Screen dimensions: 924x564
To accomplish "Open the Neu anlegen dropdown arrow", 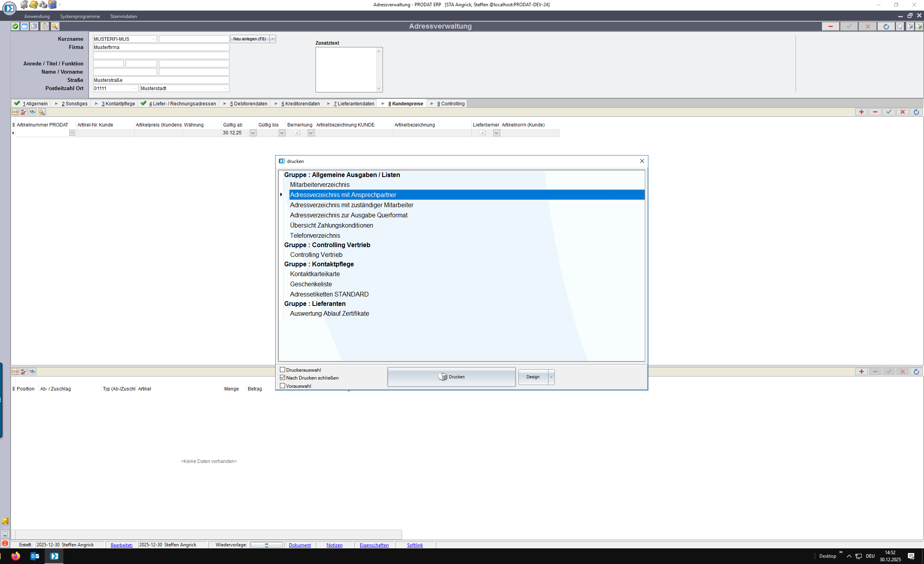I will click(x=273, y=39).
